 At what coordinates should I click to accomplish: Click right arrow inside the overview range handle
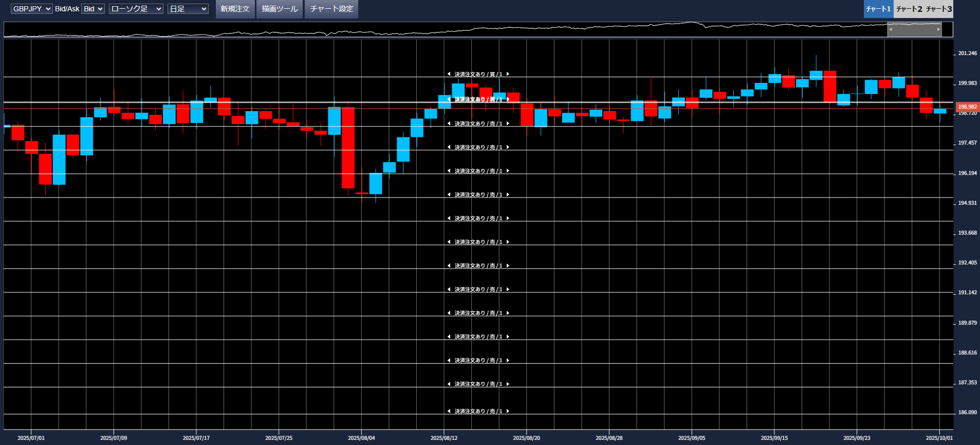pyautogui.click(x=938, y=29)
